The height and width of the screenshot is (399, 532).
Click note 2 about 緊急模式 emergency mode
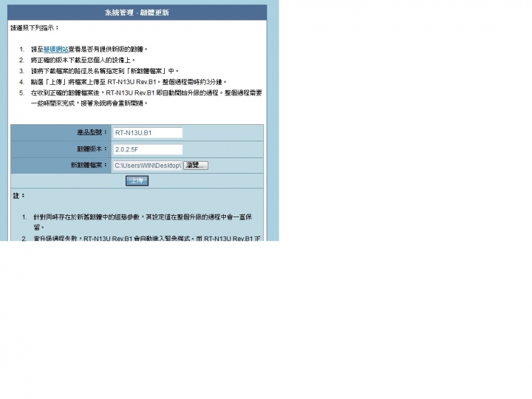point(146,238)
